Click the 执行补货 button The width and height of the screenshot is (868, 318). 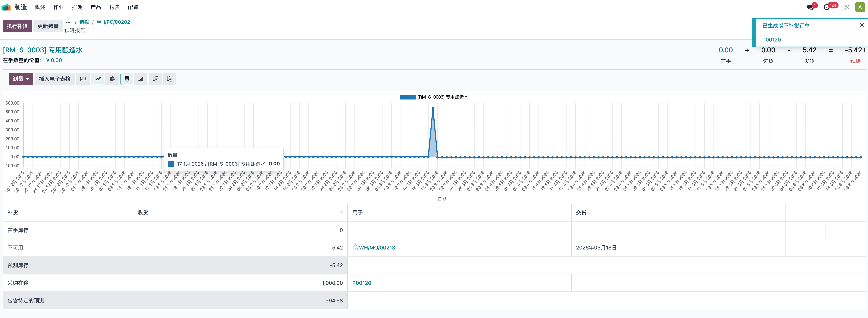[x=17, y=26]
